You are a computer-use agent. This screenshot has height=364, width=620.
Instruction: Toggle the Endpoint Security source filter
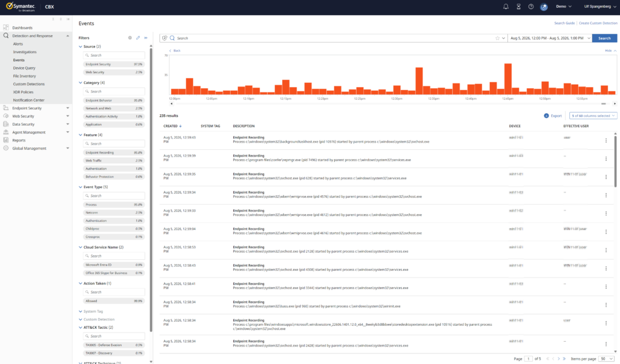click(x=114, y=64)
